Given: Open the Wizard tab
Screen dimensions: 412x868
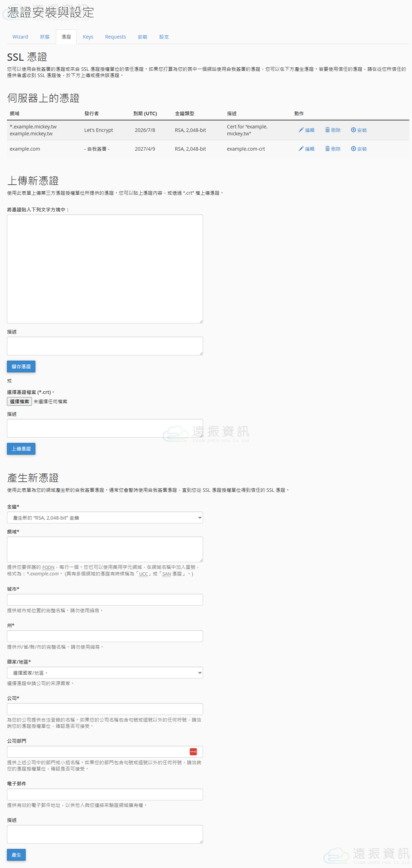Looking at the screenshot, I should click(x=20, y=37).
